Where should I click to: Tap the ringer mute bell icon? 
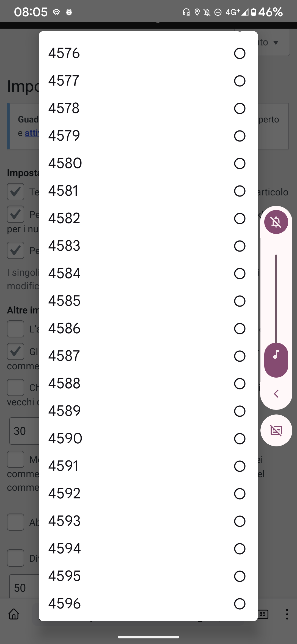(x=276, y=222)
